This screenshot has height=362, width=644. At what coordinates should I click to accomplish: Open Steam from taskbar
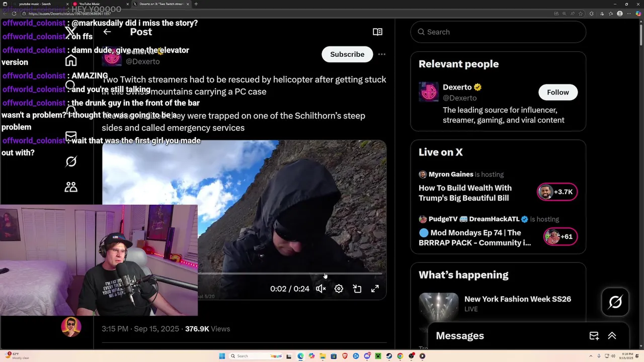click(389, 356)
